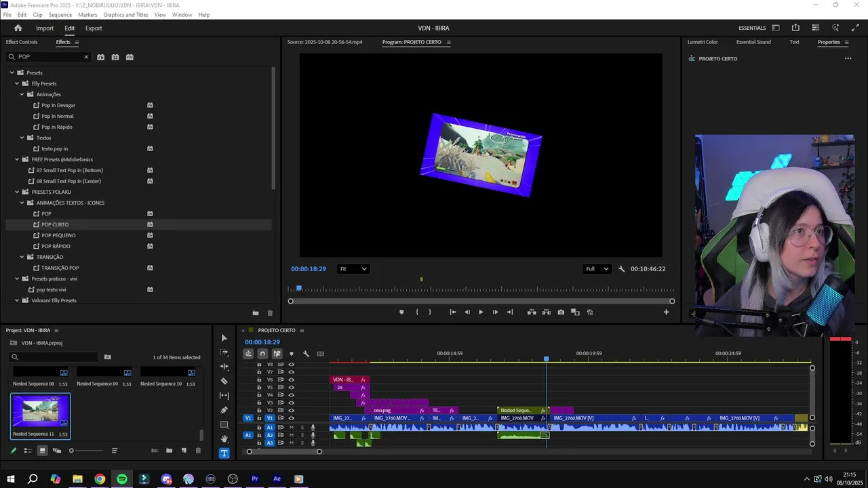Mark Out point in Program Monitor
868x488 pixels.
point(430,312)
